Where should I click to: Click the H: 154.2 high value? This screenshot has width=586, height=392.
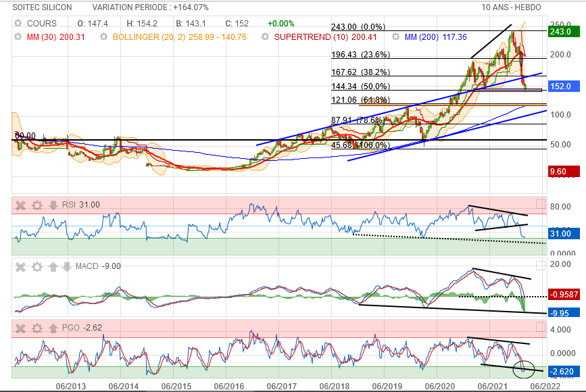coord(142,24)
